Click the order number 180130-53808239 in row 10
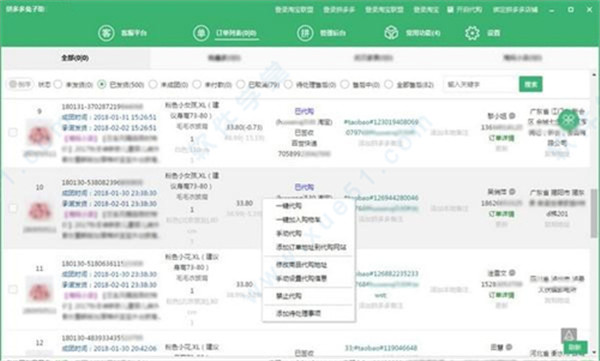The image size is (600, 361). point(102,183)
